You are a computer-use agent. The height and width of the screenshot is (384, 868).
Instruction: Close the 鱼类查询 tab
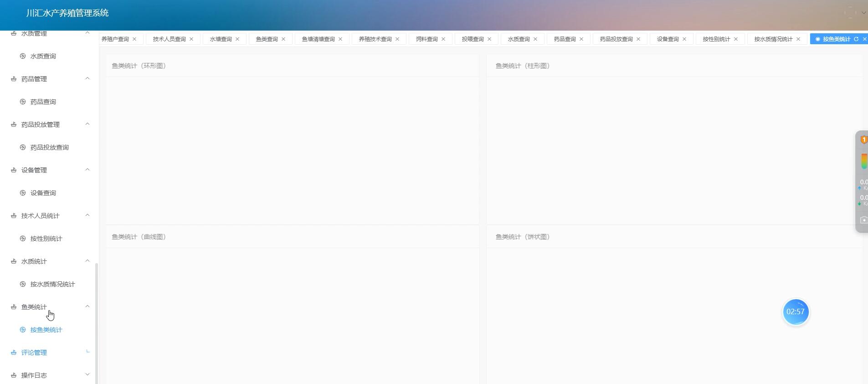[283, 39]
